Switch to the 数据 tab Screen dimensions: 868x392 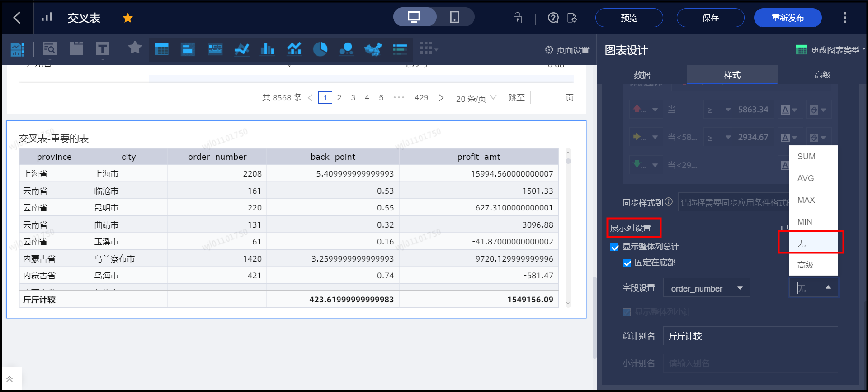pos(642,75)
